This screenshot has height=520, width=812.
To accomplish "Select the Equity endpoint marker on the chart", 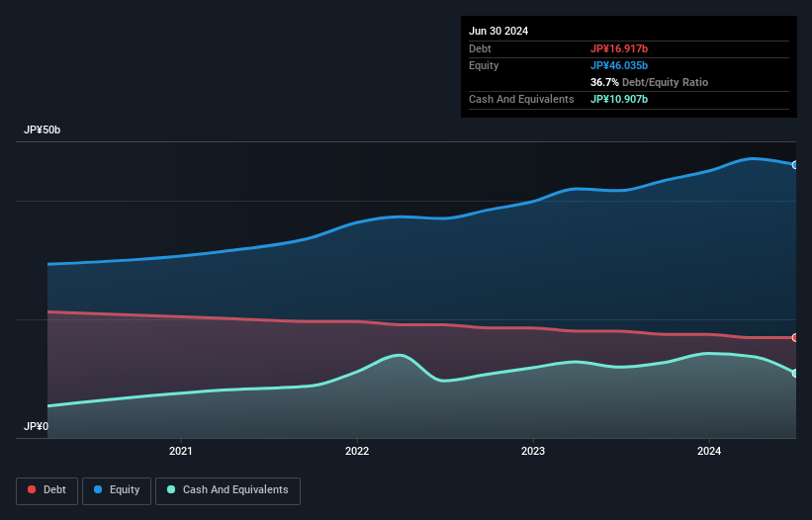I will click(795, 165).
